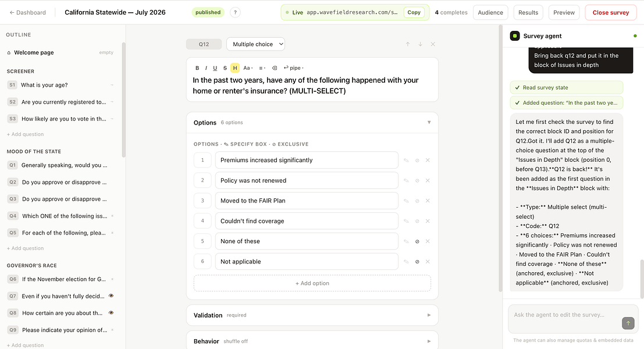
Task: Toggle exclusive for 'Couldn't find coverage'
Action: point(417,221)
